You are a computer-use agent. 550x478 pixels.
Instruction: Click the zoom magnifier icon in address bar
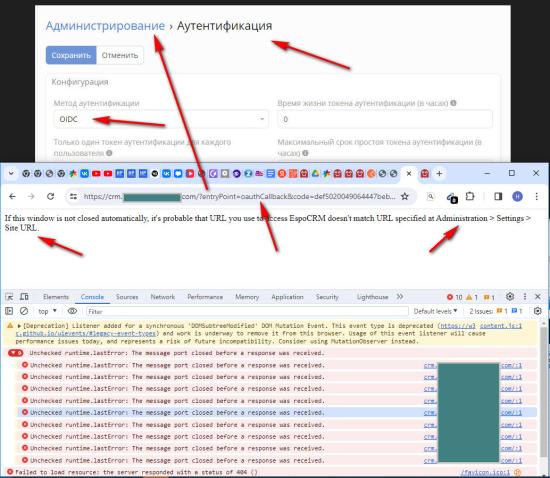pyautogui.click(x=430, y=197)
